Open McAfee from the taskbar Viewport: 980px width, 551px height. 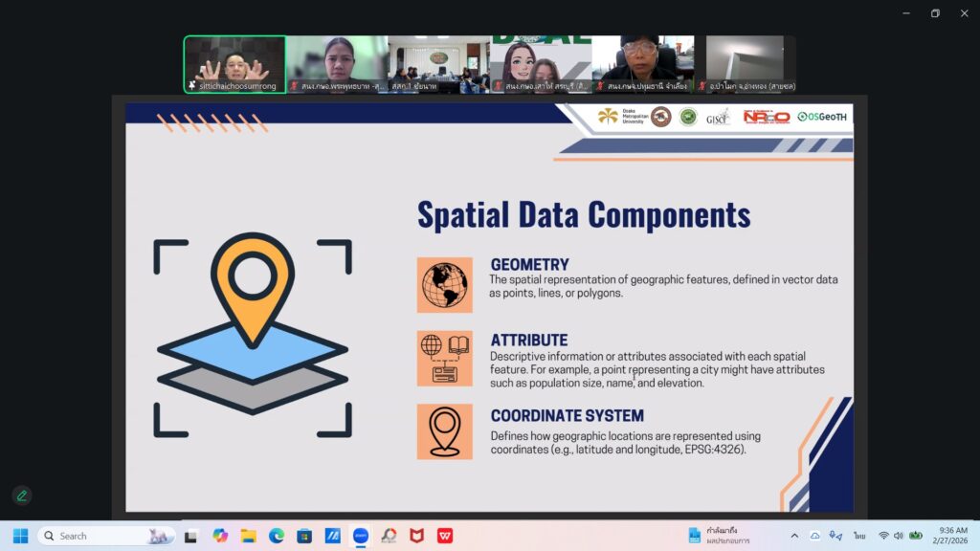pos(416,536)
